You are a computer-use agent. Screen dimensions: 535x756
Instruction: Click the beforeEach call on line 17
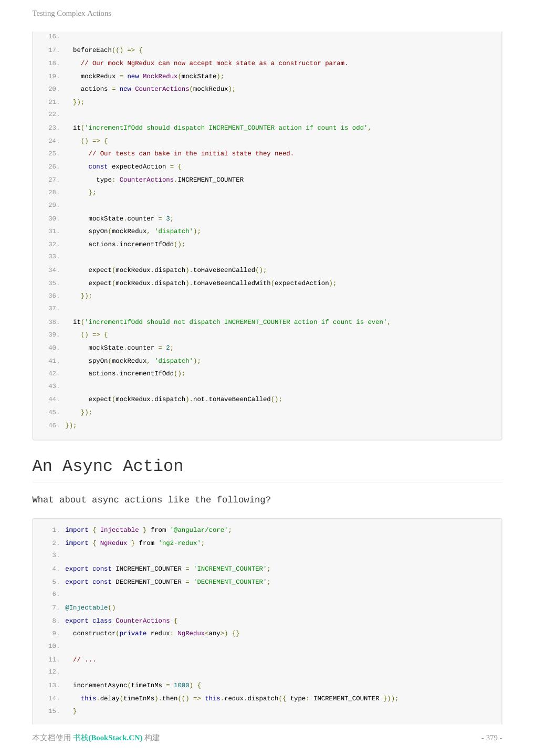tap(92, 50)
